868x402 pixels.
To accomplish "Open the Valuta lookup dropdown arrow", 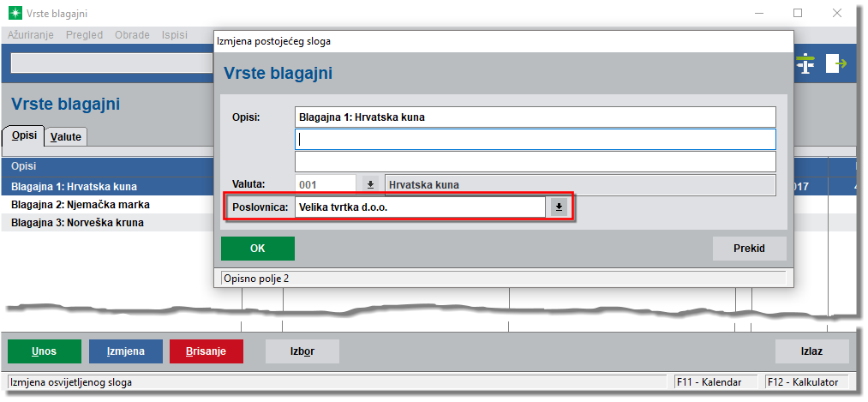I will click(371, 185).
